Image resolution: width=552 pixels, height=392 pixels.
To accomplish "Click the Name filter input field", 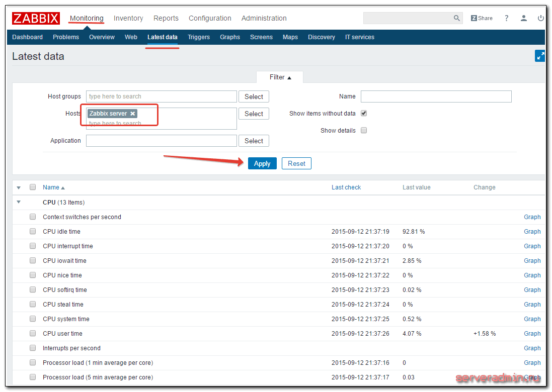I will pos(436,96).
